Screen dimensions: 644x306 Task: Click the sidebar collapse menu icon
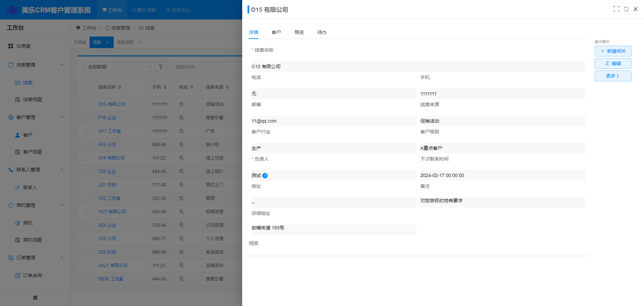pos(35,298)
